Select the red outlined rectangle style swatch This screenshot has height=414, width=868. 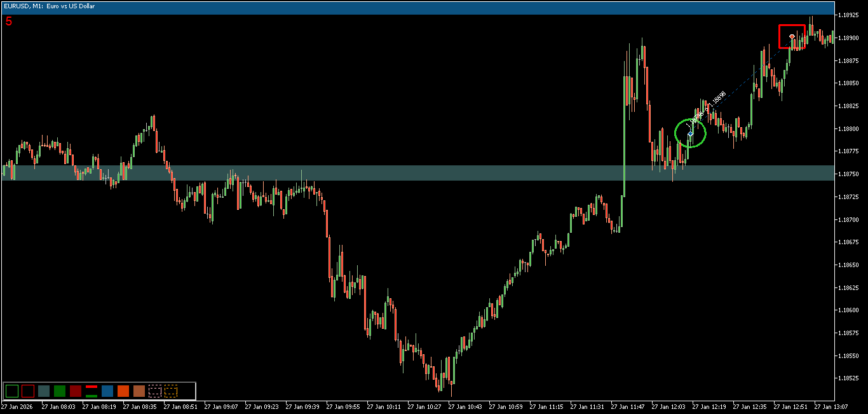pyautogui.click(x=28, y=391)
